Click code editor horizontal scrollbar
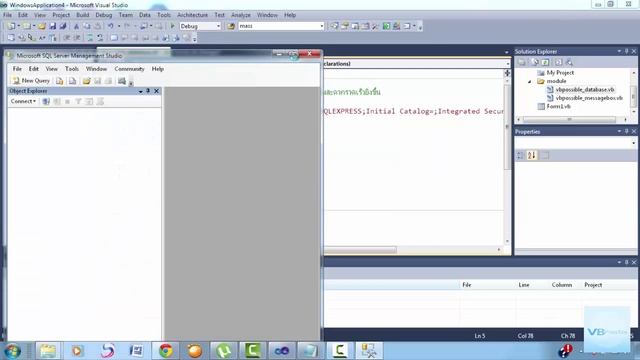640x360 pixels. [x=360, y=249]
